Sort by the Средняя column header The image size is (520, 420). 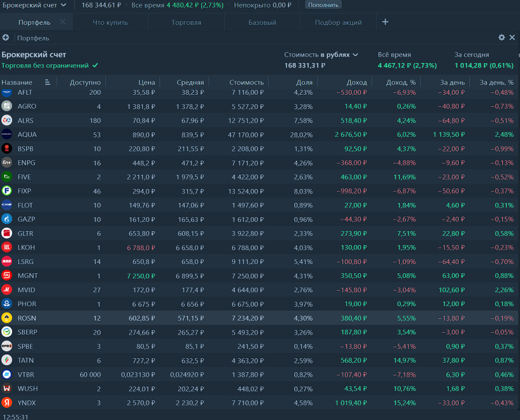190,83
